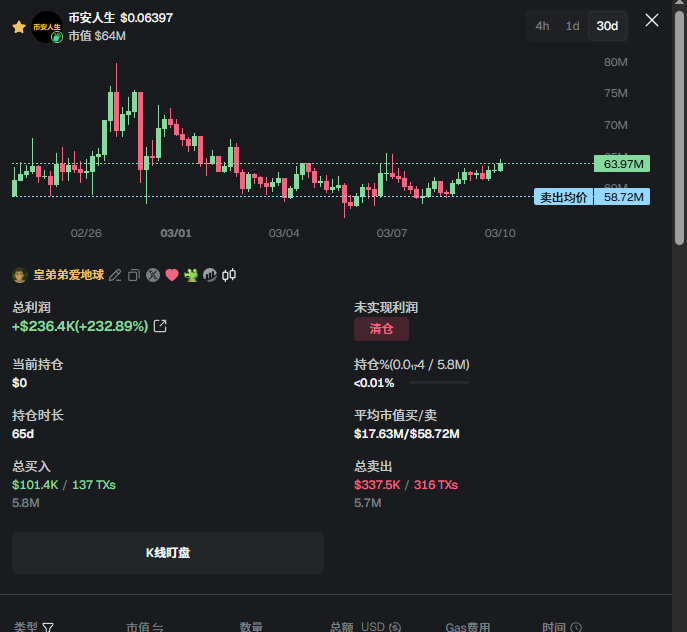Screen dimensions: 687x632
Task: Click the 03/01 date axis label
Action: [x=176, y=233]
